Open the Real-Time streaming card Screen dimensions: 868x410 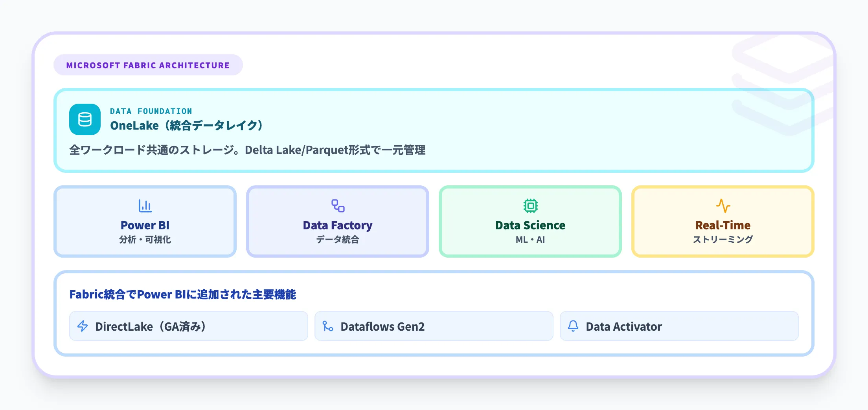coord(723,221)
